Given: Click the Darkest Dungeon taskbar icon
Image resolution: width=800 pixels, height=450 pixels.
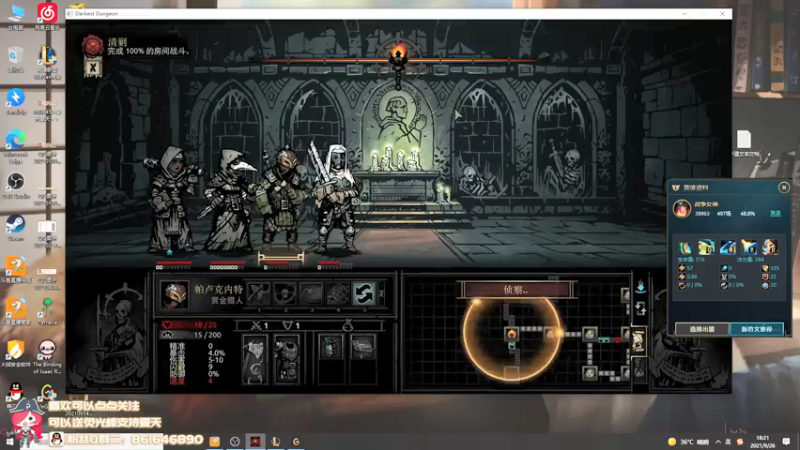Looking at the screenshot, I should tap(255, 441).
